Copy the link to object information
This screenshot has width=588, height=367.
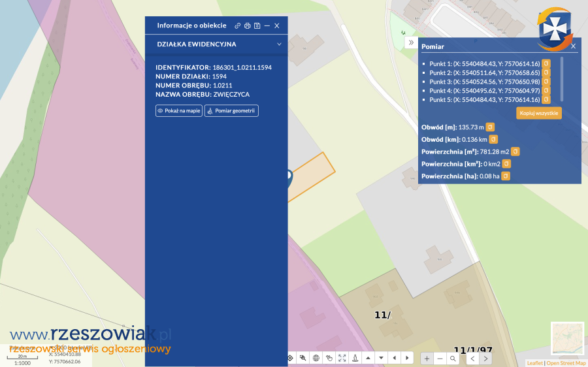(x=238, y=25)
